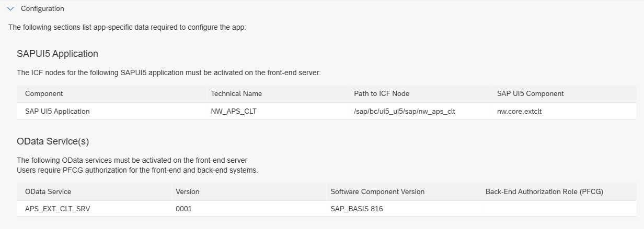644x229 pixels.
Task: Select the /sap/bc/ui5_ui5/sap/nw_aps_clt path cell
Action: pyautogui.click(x=405, y=111)
